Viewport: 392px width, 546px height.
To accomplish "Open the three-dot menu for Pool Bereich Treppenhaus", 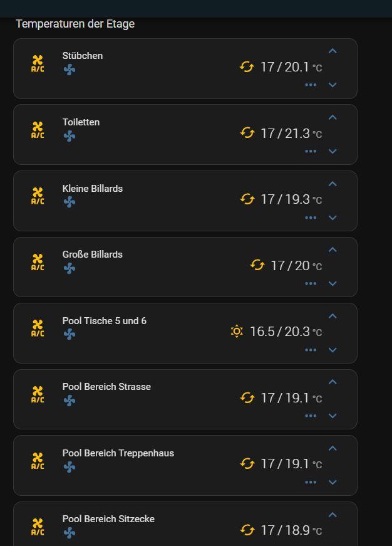I will click(311, 482).
